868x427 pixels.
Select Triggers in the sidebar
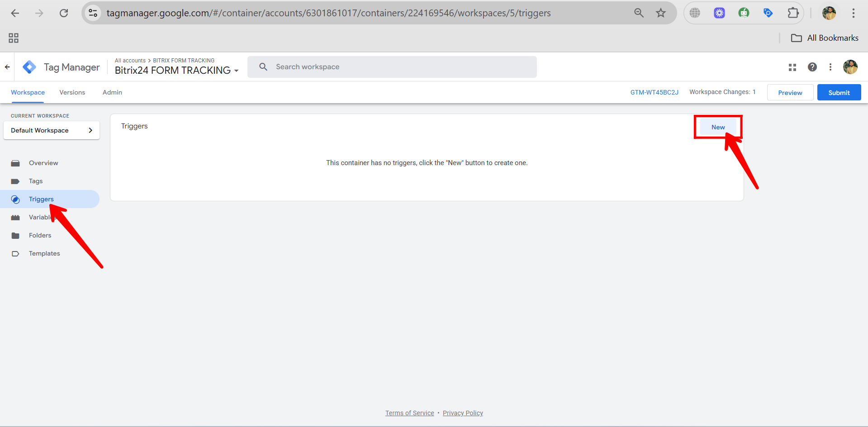click(50, 199)
